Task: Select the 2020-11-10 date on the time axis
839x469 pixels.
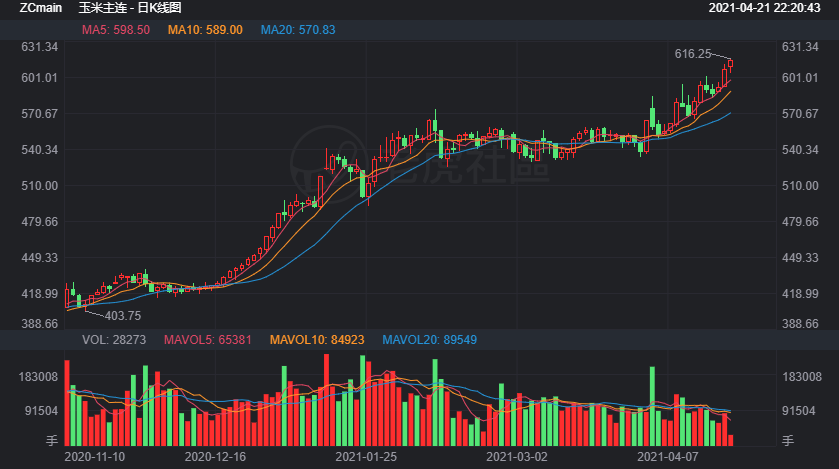Action: [94, 456]
